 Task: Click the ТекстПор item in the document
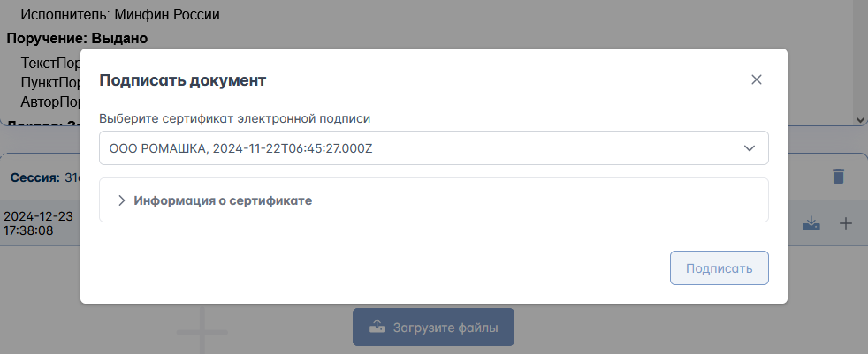tap(51, 62)
